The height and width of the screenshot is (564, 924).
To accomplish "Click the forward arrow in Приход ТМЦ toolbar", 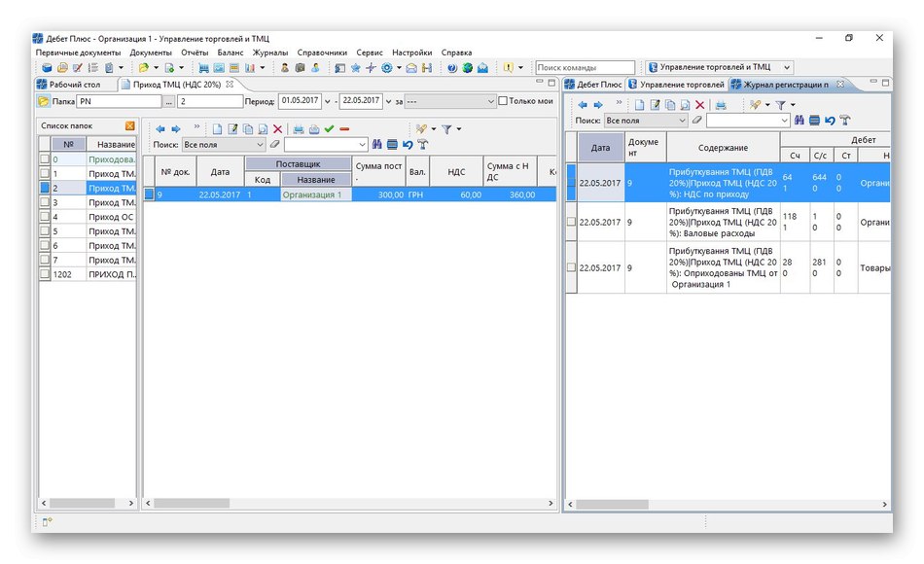I will click(176, 129).
